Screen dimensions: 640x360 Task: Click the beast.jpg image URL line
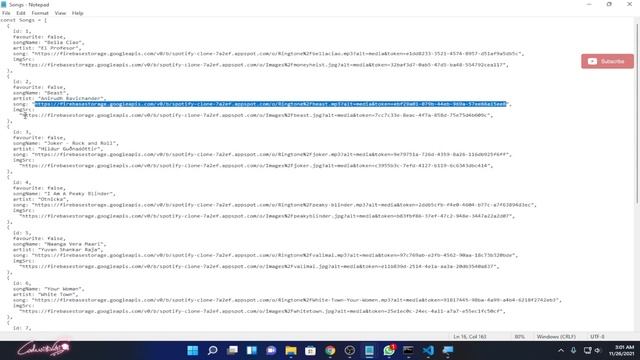(256, 116)
